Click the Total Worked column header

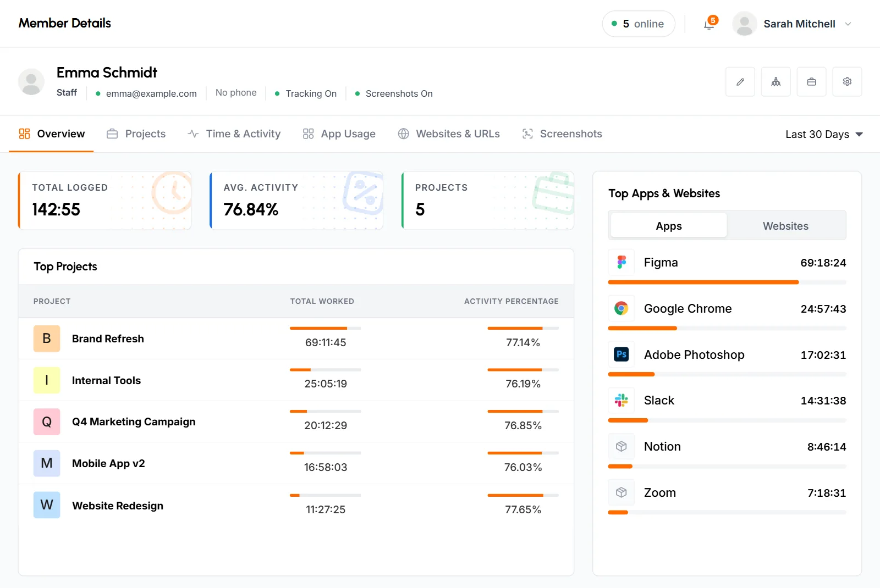click(322, 301)
